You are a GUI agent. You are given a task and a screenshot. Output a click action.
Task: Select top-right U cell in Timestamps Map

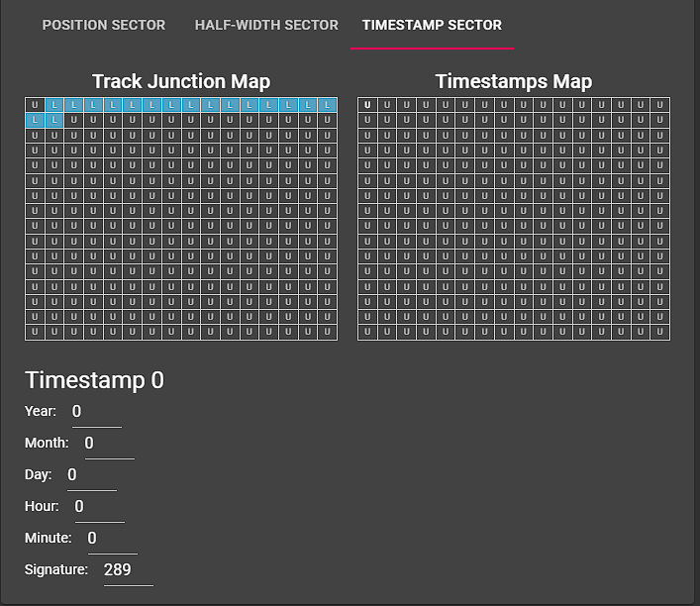(659, 105)
